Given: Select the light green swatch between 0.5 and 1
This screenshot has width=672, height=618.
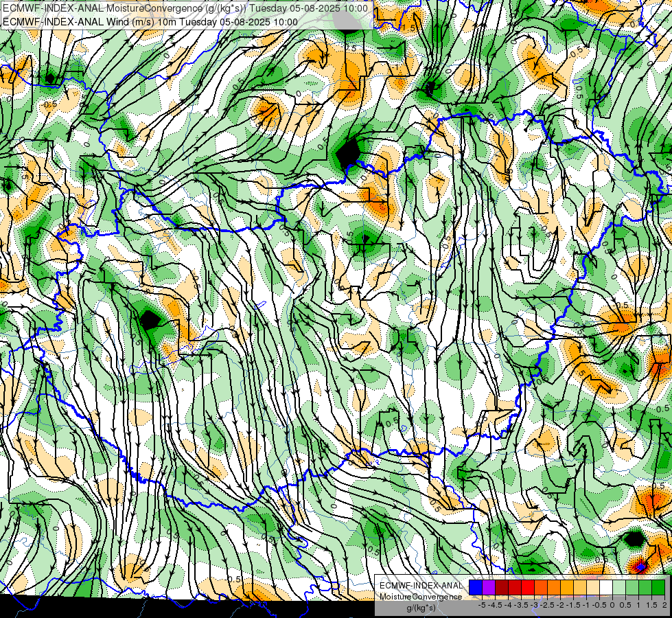Looking at the screenshot, I should (633, 588).
